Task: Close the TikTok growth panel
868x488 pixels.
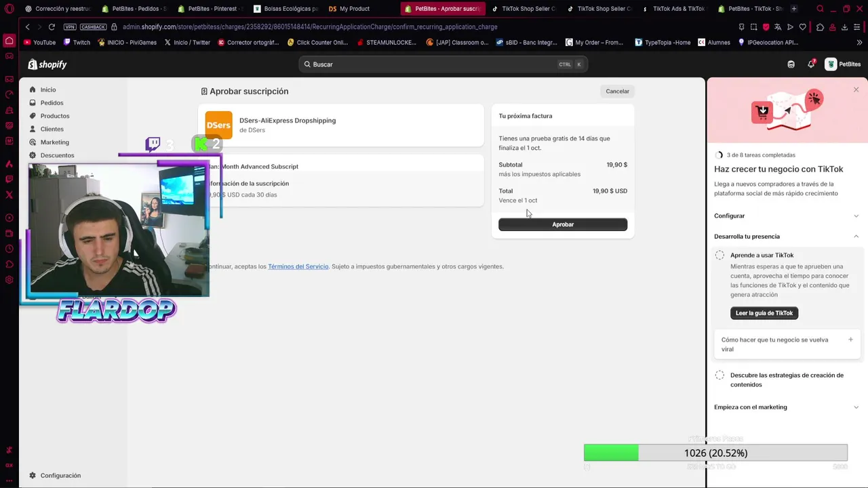Action: pos(856,89)
